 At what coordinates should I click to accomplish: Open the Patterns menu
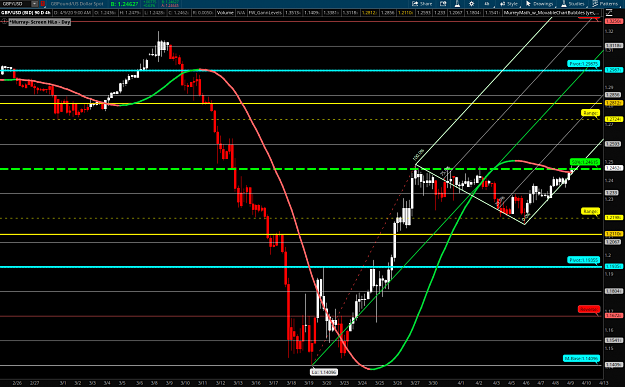tap(606, 4)
